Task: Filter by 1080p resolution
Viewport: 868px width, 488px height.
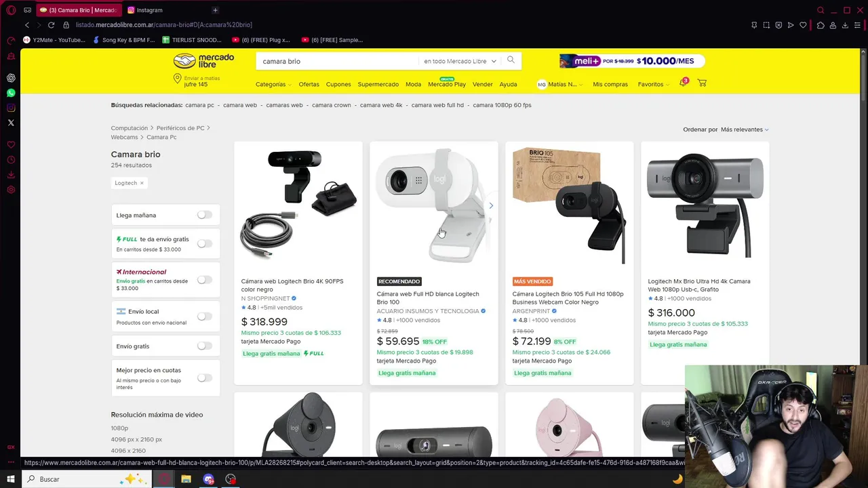Action: tap(119, 428)
